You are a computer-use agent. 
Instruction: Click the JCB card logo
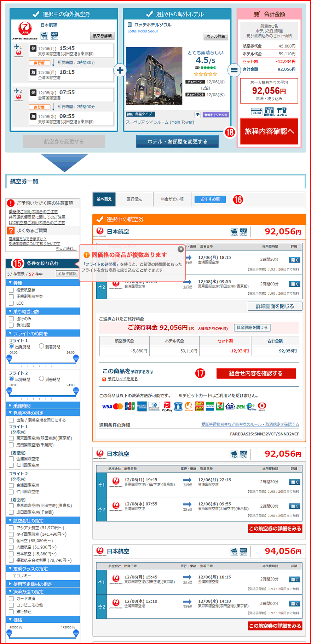[x=129, y=406]
